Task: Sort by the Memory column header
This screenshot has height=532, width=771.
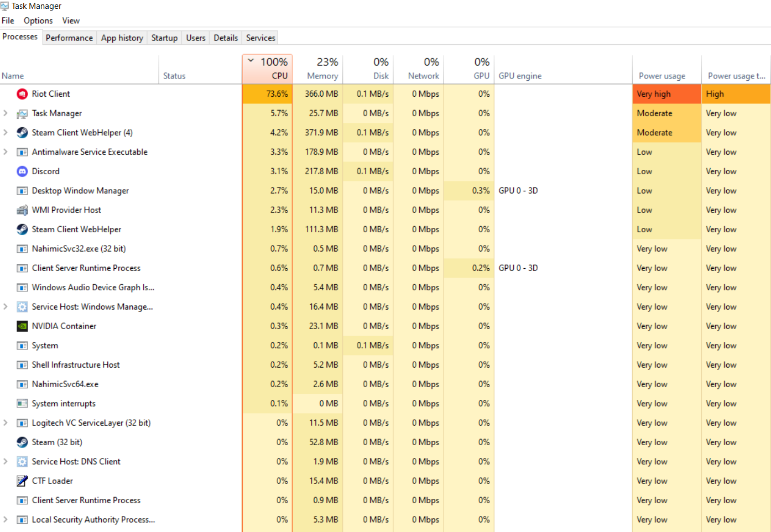Action: (317, 70)
